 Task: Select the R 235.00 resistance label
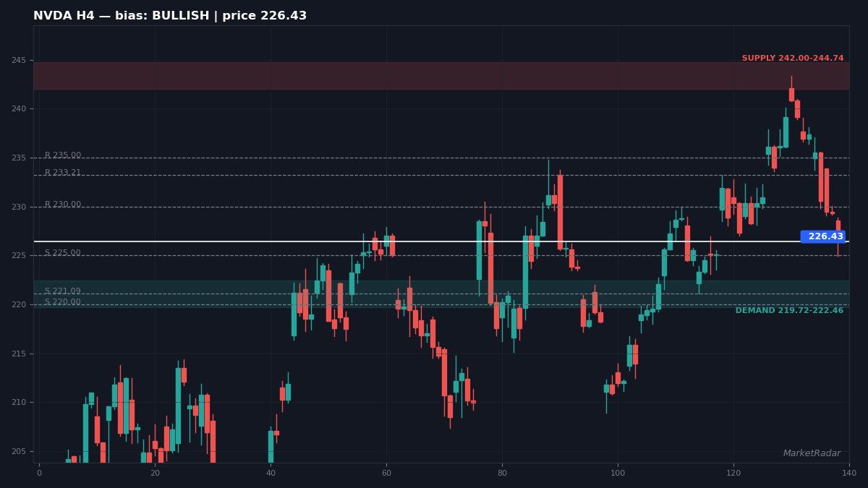[63, 155]
